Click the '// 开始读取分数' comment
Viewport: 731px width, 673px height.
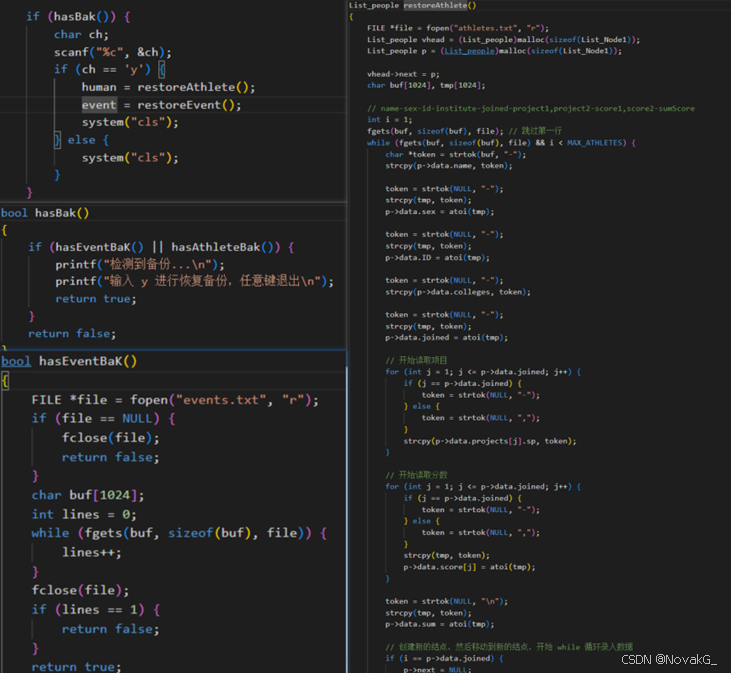416,475
